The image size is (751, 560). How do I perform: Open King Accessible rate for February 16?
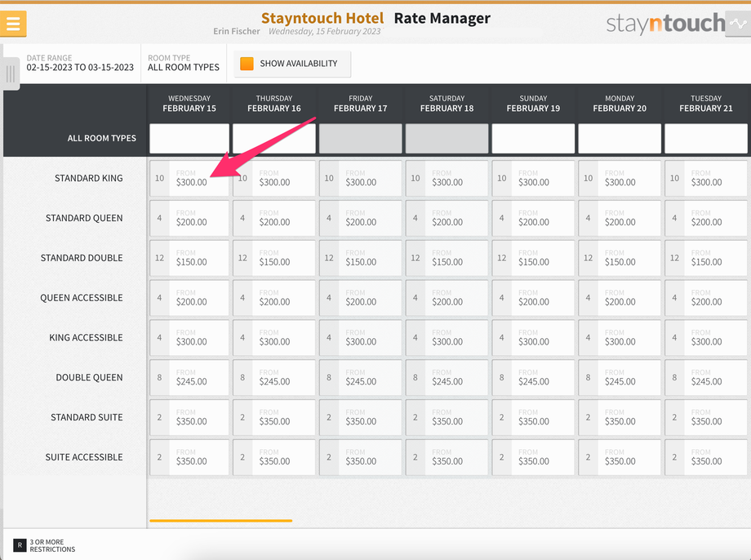point(274,338)
